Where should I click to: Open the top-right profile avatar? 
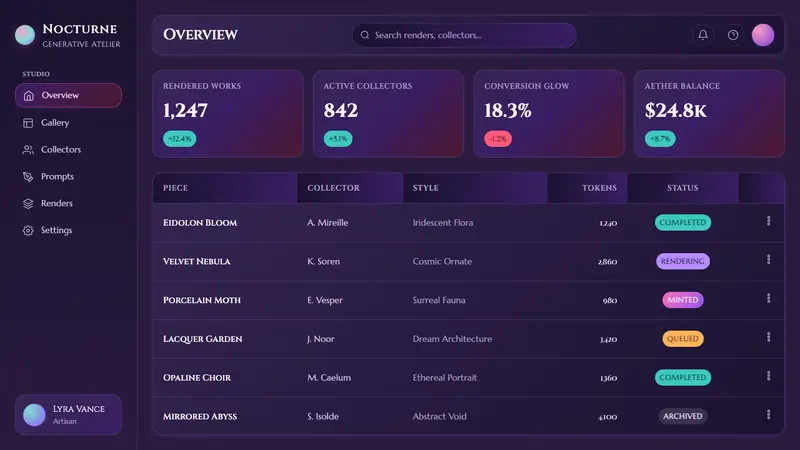(763, 35)
